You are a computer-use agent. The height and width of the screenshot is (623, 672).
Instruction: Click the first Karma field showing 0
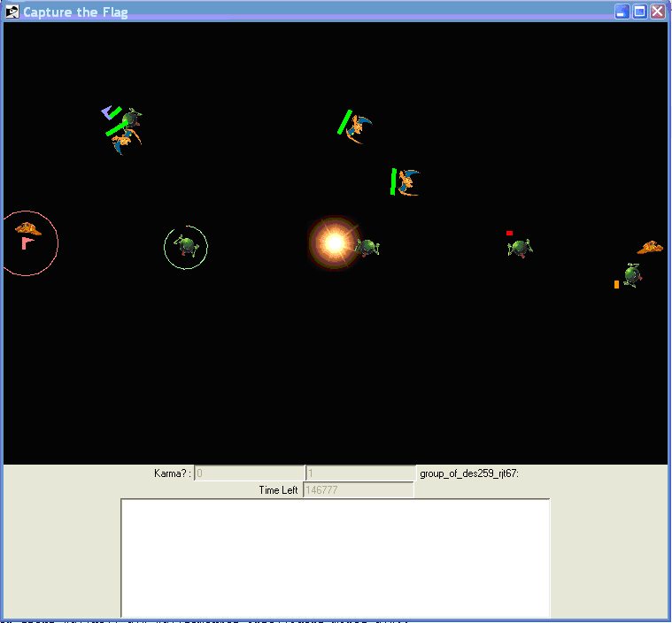click(x=249, y=473)
